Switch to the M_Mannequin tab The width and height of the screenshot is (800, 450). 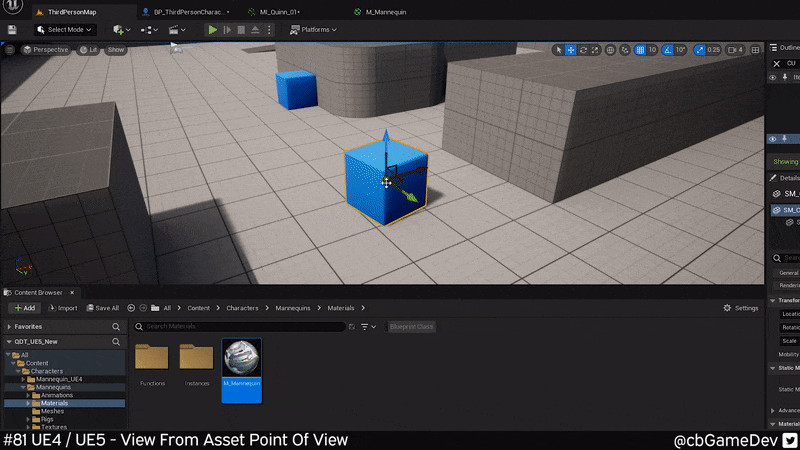[x=386, y=12]
